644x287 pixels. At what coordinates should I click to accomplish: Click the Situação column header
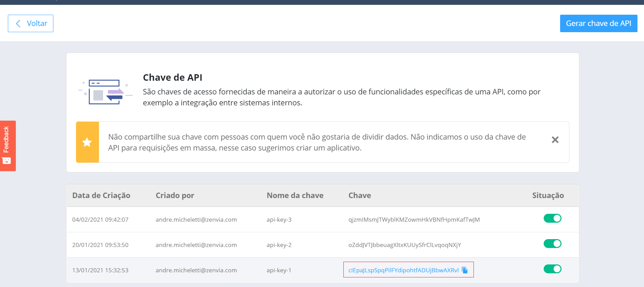(548, 195)
